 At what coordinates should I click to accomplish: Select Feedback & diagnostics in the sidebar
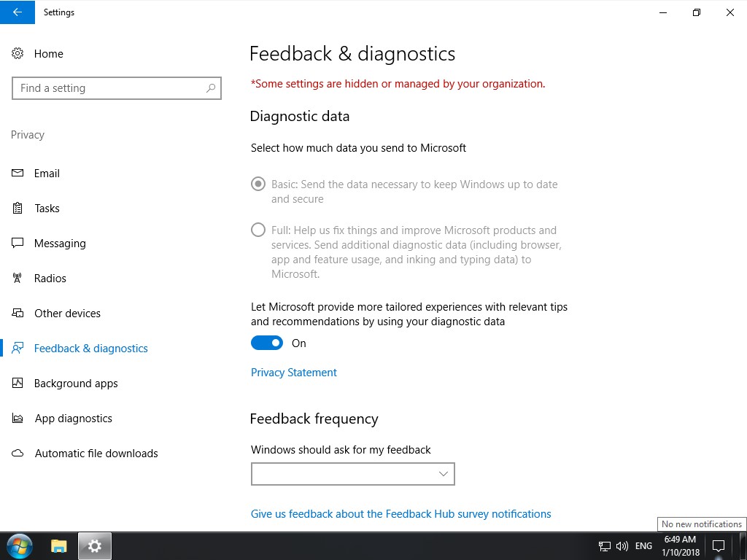91,348
